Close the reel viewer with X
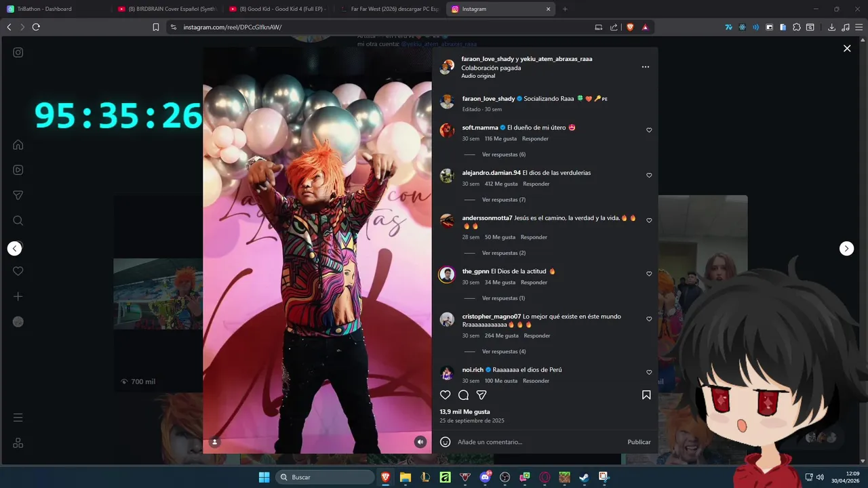This screenshot has width=868, height=488. tap(847, 49)
